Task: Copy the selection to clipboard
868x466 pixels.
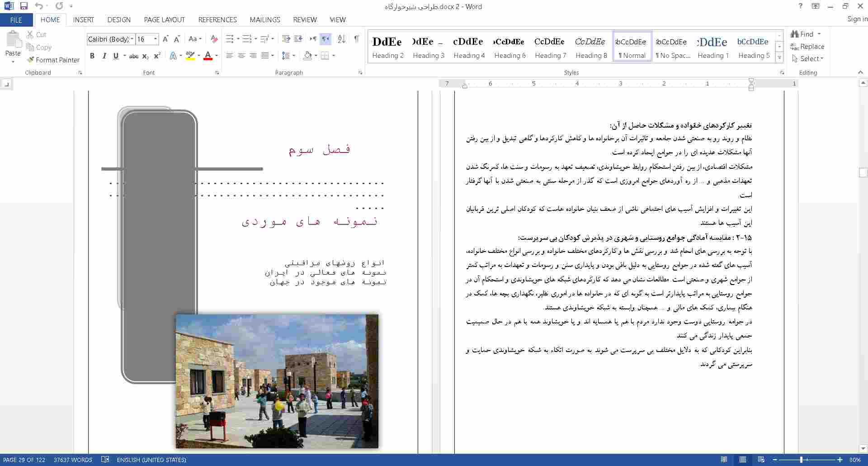Action: [39, 47]
